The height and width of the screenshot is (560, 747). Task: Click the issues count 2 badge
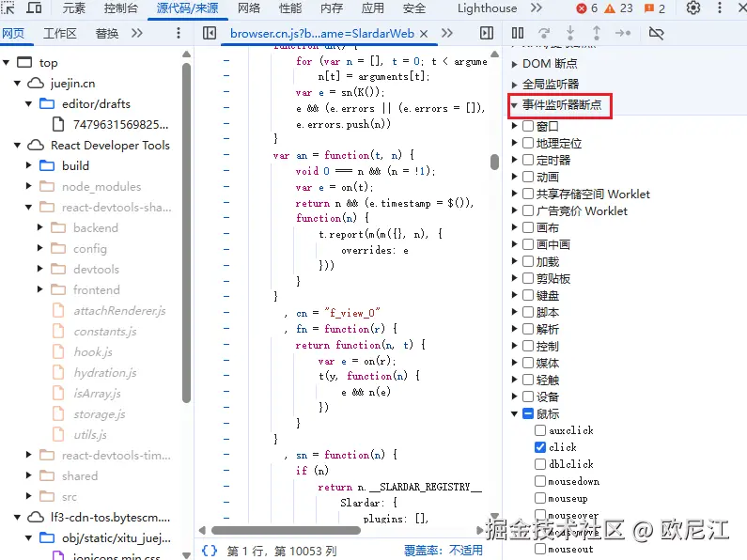click(655, 8)
